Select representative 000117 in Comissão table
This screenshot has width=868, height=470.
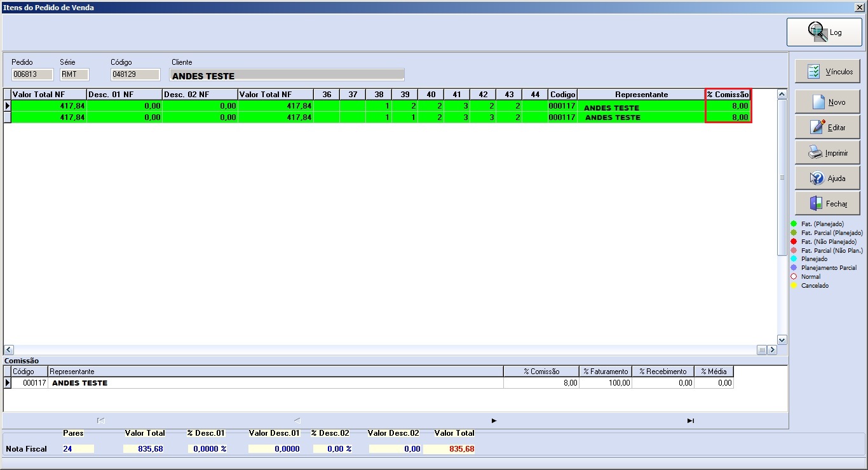(369, 383)
